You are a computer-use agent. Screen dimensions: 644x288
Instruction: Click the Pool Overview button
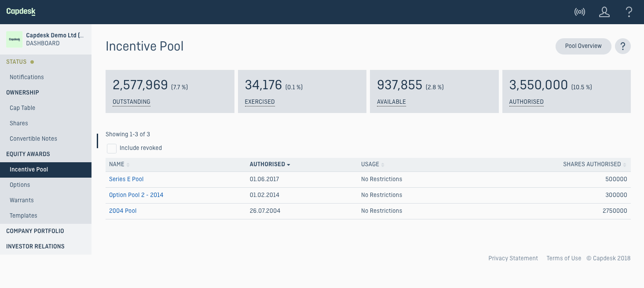(x=583, y=46)
